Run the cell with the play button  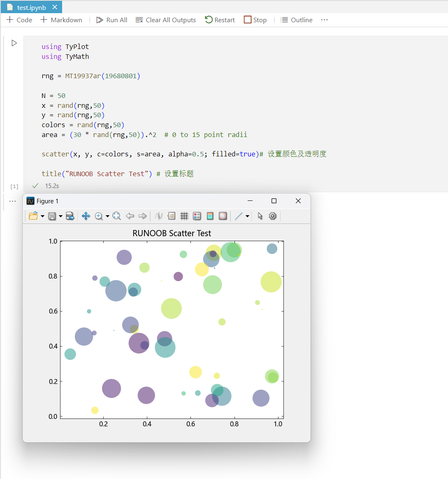tap(14, 43)
